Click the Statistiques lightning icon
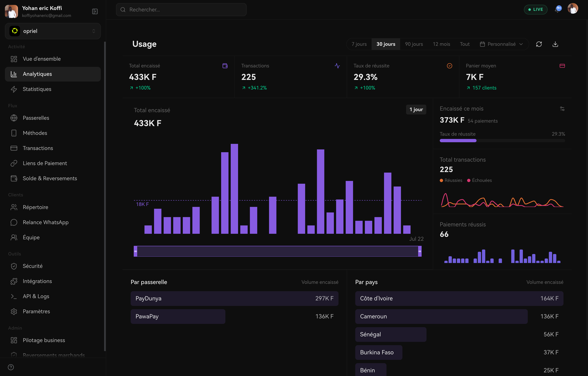 coord(14,89)
